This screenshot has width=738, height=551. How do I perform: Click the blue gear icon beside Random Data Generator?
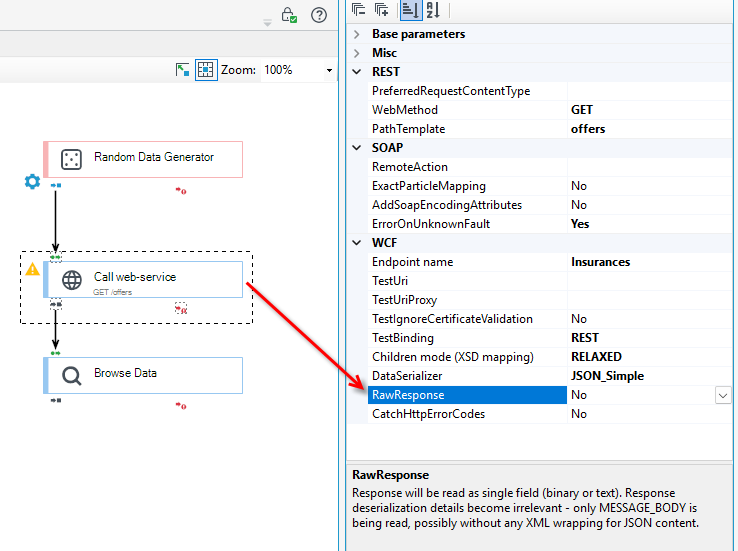[x=32, y=182]
